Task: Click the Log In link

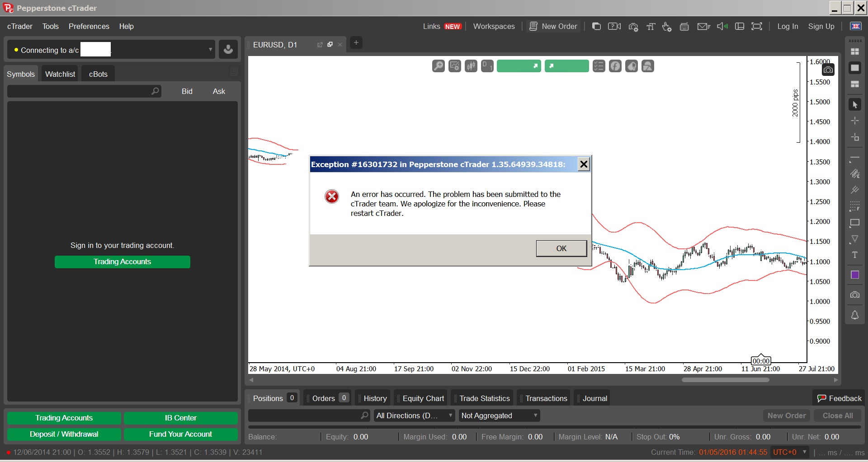Action: [788, 27]
